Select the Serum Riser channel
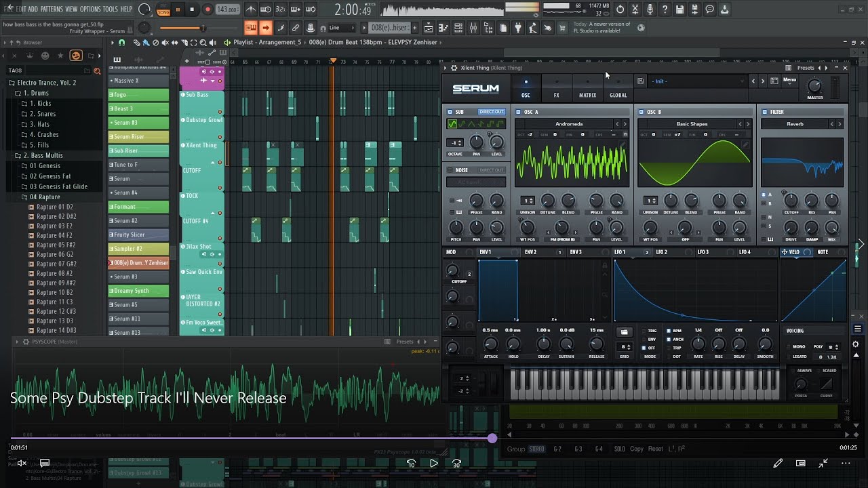This screenshot has height=488, width=868. coord(138,136)
